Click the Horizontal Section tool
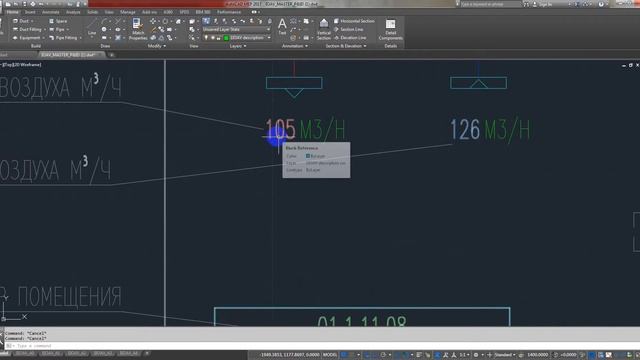 [354, 21]
